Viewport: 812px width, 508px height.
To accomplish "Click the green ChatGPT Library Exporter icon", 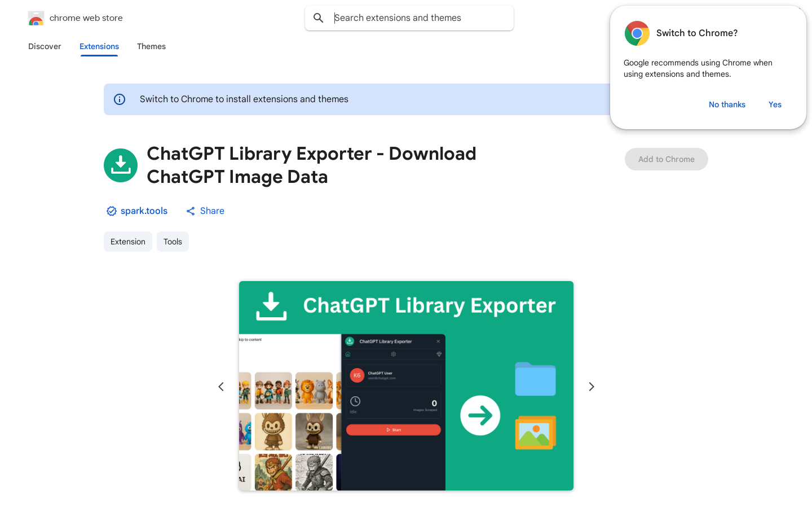I will (121, 165).
